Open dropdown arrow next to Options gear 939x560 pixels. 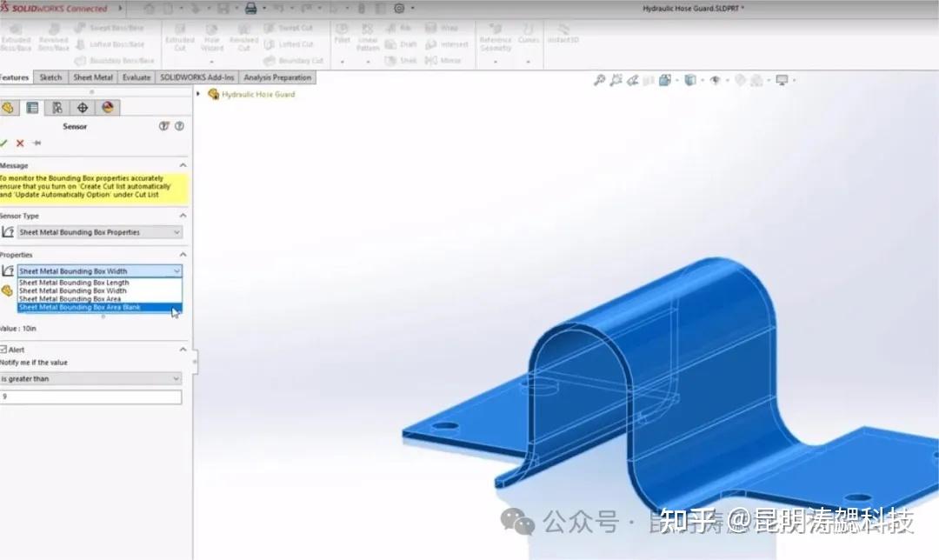pyautogui.click(x=413, y=9)
